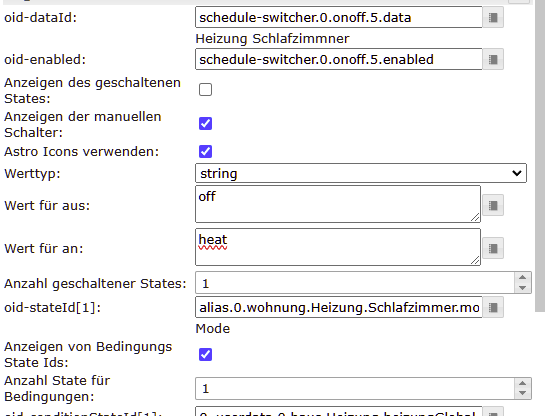Open object browser for oid-stateId[1]
This screenshot has height=416, width=545.
pos(493,307)
